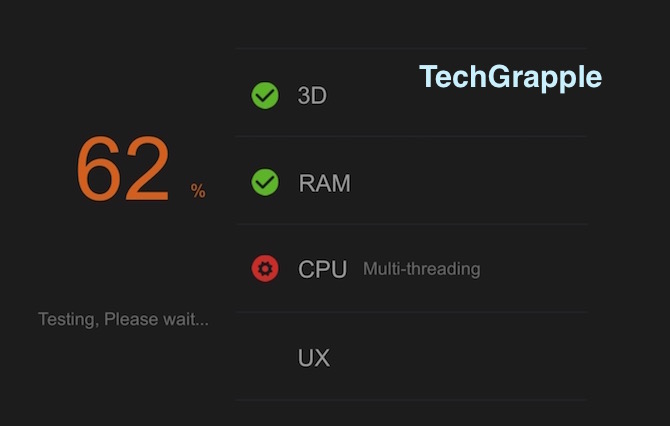Click the digit 6 in the progress value
Viewport: 670px width, 426px height.
[99, 169]
